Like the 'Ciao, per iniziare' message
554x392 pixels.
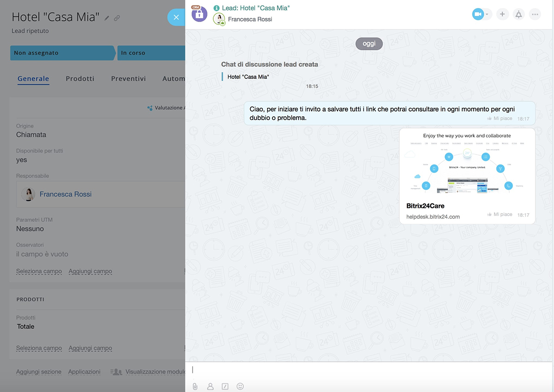coord(500,119)
